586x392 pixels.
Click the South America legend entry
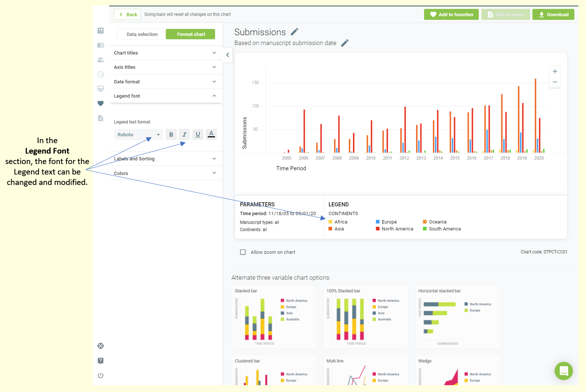point(442,229)
